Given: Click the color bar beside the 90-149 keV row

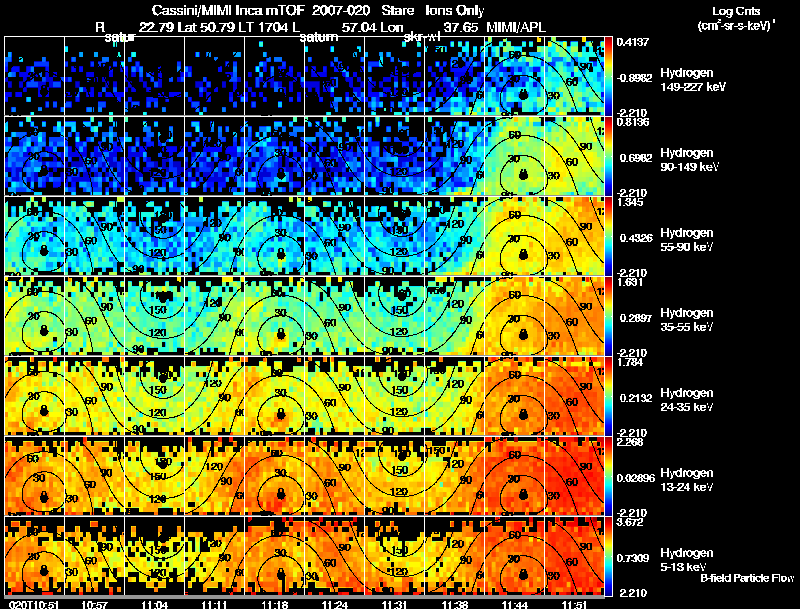Looking at the screenshot, I should 608,156.
